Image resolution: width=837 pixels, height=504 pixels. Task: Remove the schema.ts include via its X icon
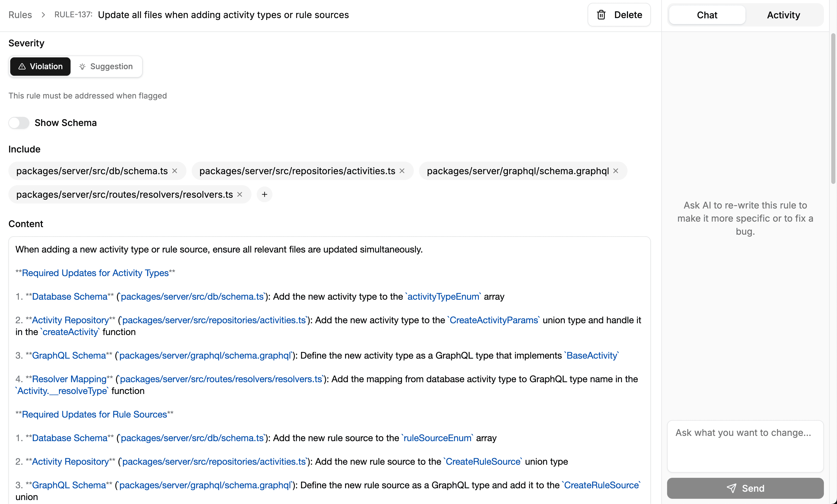click(175, 171)
